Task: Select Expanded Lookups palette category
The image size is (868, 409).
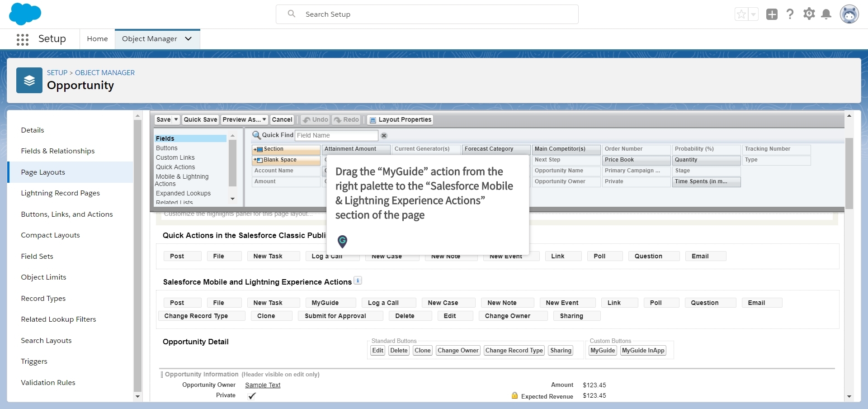Action: coord(183,193)
